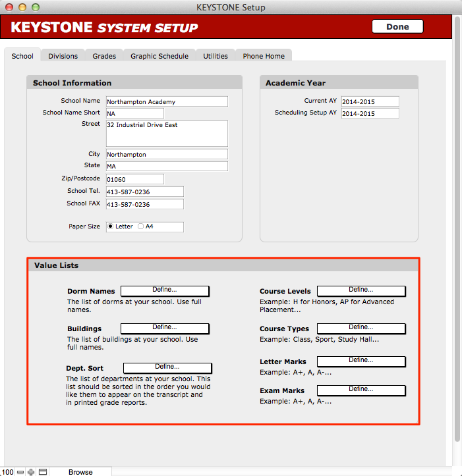This screenshot has height=476, width=462.
Task: Define the Letter Marks list
Action: point(361,361)
